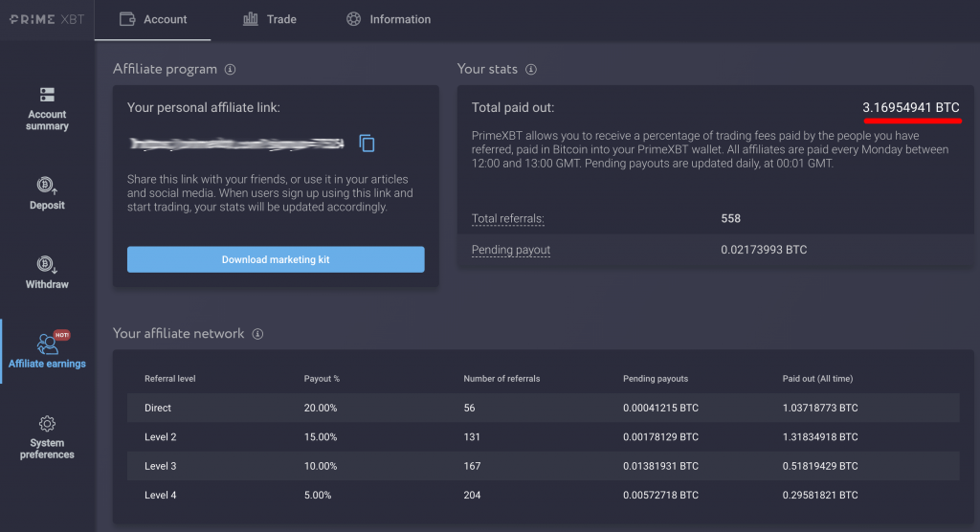This screenshot has width=980, height=532.
Task: Click paid out 1.03718773 BTC
Action: click(820, 409)
